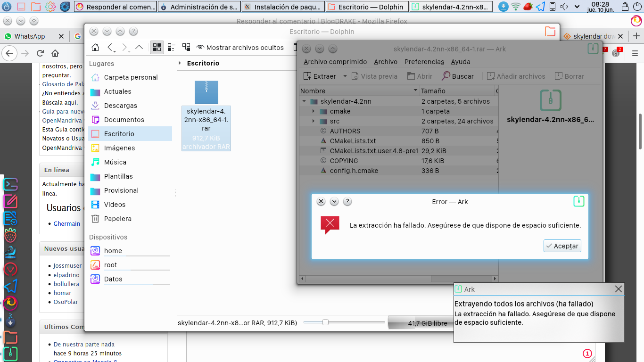
Task: Click the Telegram tray icon
Action: pos(540,7)
